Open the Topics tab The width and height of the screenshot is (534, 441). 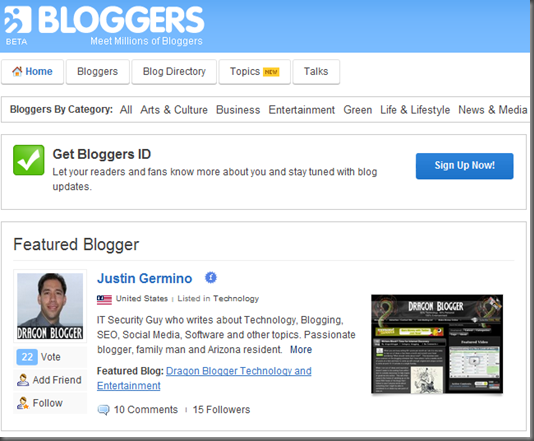point(254,72)
